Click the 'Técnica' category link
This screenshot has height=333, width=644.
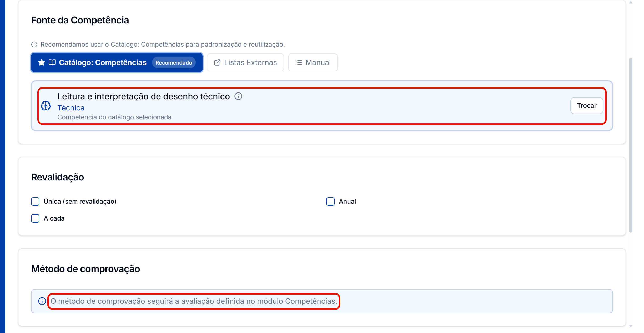71,108
